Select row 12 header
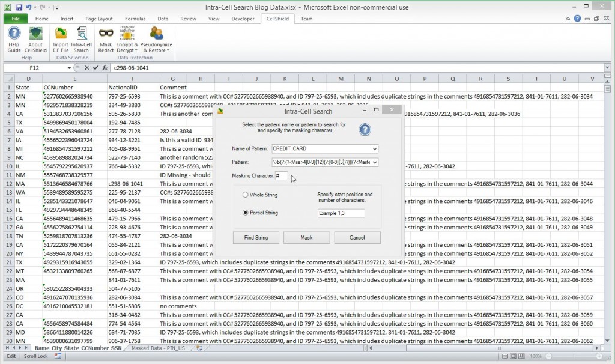This screenshot has width=615, height=364. pyautogui.click(x=8, y=184)
